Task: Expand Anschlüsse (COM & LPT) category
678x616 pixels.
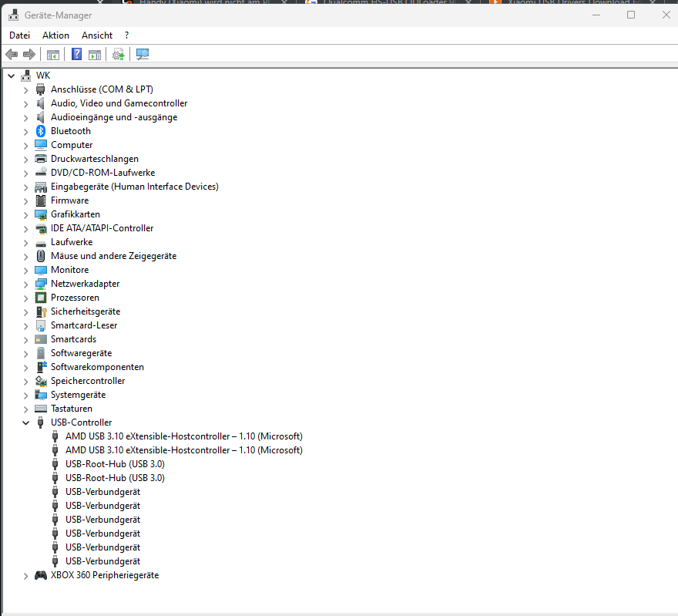Action: point(25,90)
